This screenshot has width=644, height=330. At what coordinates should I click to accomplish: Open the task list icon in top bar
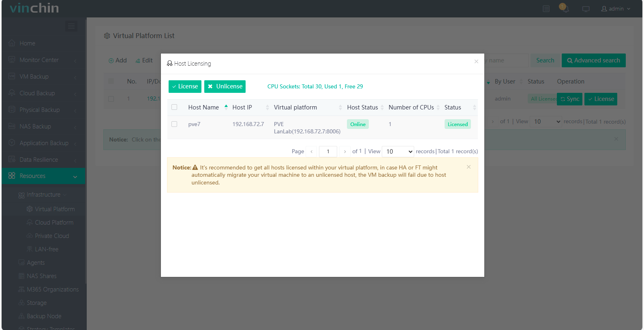click(546, 9)
